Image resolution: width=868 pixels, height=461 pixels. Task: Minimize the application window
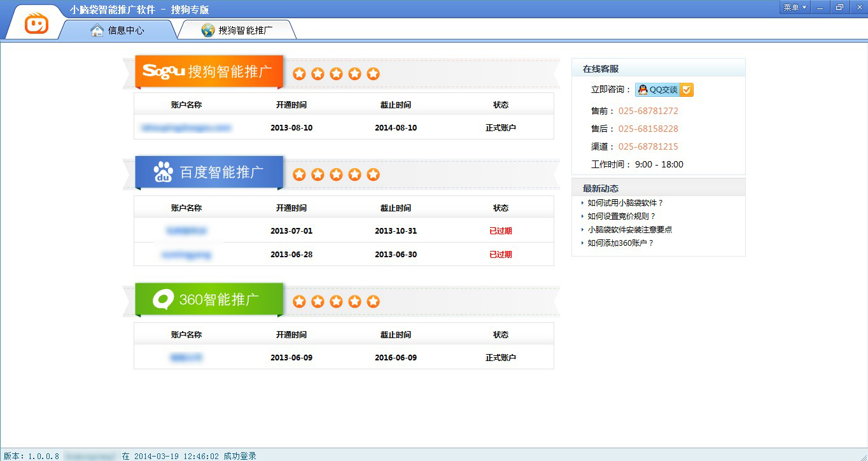(x=820, y=7)
